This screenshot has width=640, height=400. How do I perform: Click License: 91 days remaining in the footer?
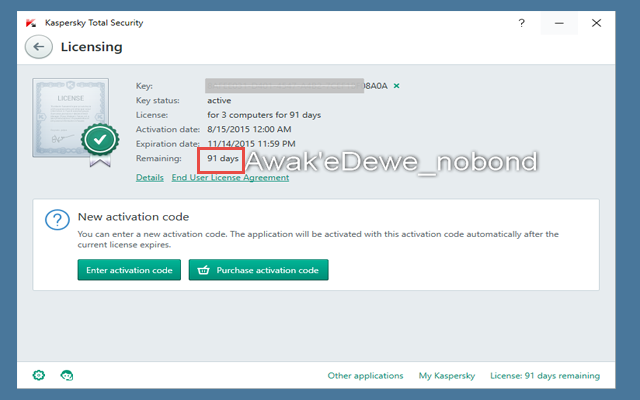click(545, 376)
